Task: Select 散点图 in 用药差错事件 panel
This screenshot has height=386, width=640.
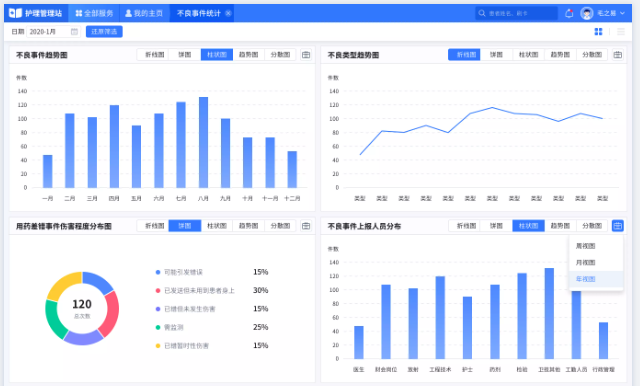Action: (280, 226)
